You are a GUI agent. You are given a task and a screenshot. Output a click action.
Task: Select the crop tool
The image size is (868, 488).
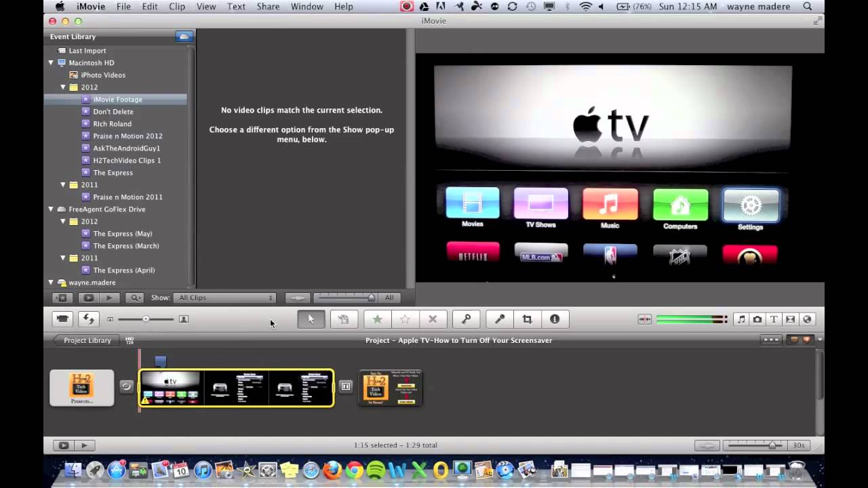(x=527, y=319)
